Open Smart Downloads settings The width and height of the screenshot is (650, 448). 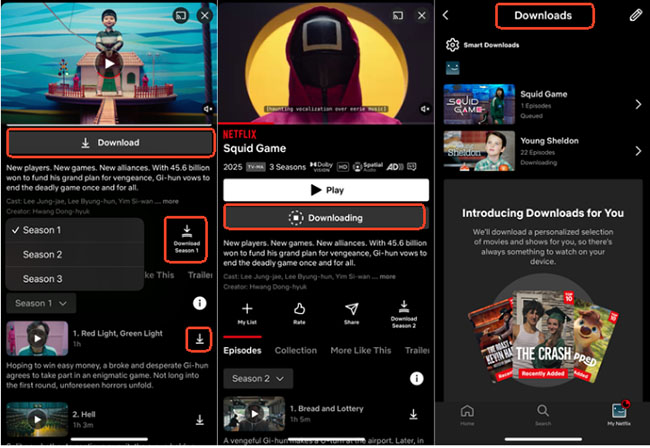(483, 45)
